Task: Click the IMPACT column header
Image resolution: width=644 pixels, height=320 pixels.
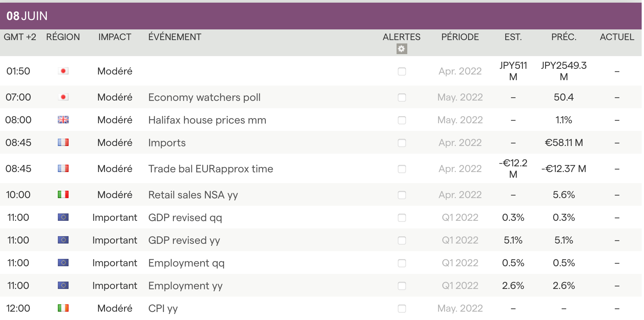Action: (115, 37)
